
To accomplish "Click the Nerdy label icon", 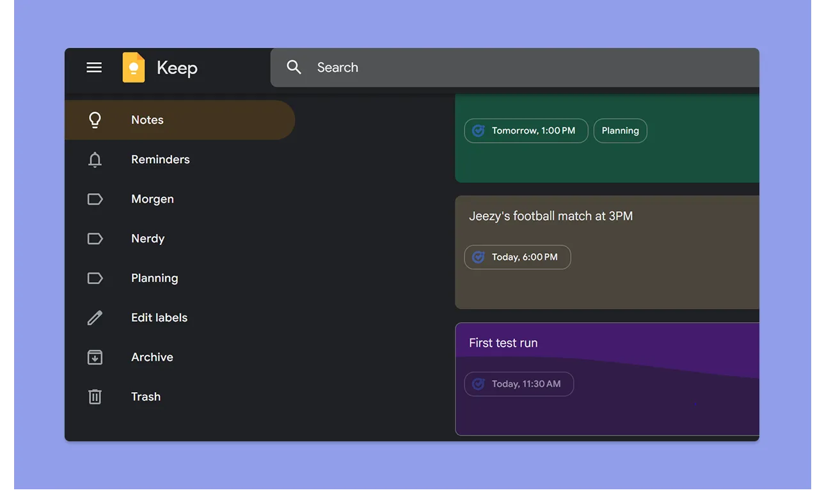I will (x=95, y=239).
